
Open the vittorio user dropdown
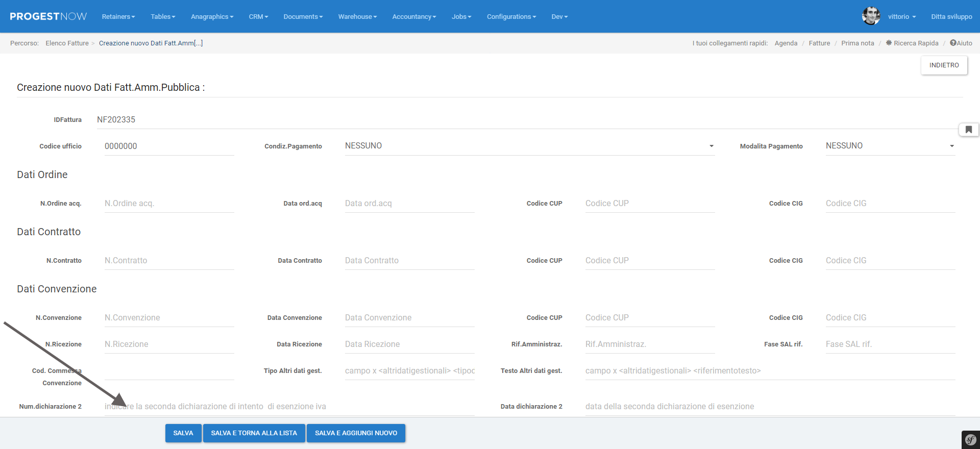coord(901,16)
